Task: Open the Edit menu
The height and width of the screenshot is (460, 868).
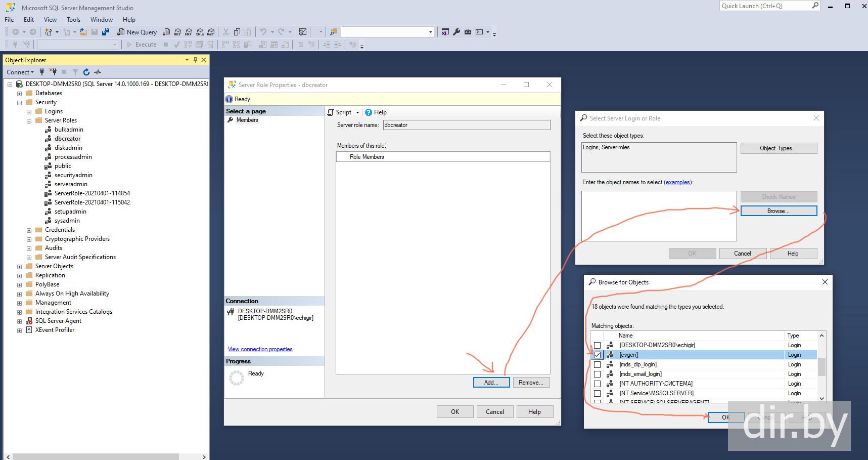Action: coord(29,20)
